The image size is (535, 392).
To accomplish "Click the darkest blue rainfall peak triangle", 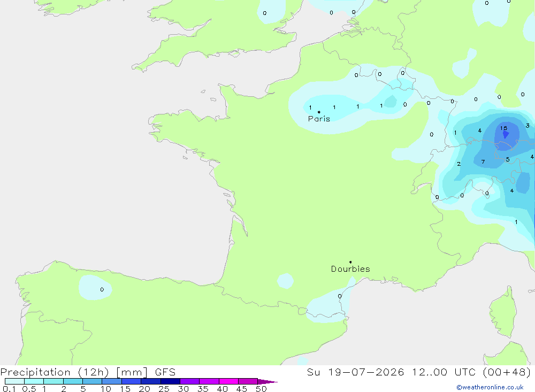I will [x=506, y=135].
